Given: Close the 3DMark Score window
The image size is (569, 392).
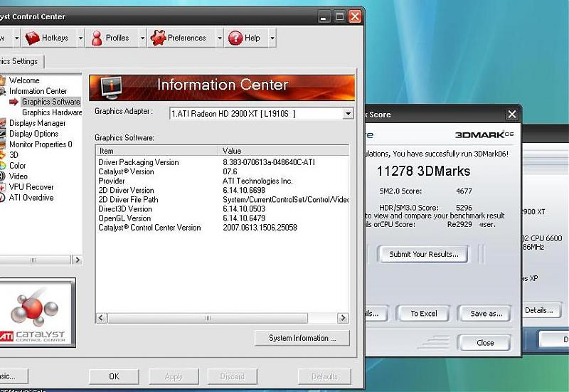Looking at the screenshot, I should 511,115.
